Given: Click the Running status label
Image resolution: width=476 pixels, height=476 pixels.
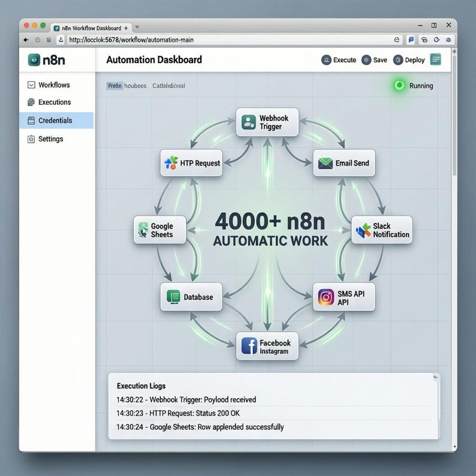Looking at the screenshot, I should pos(421,86).
